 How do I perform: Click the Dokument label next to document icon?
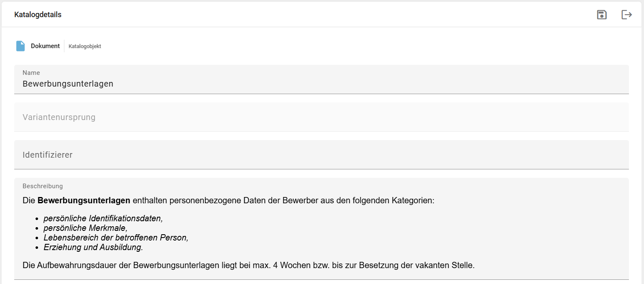point(45,46)
